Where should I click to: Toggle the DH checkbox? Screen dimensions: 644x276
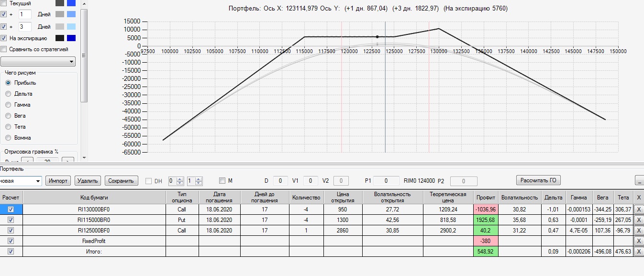pyautogui.click(x=148, y=181)
